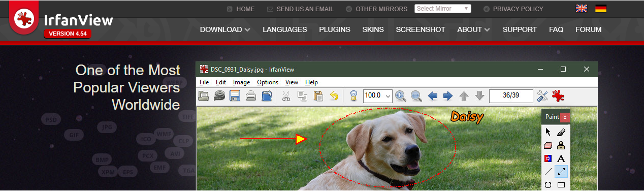
Task: Open the PLUGINS page tab
Action: tap(335, 29)
